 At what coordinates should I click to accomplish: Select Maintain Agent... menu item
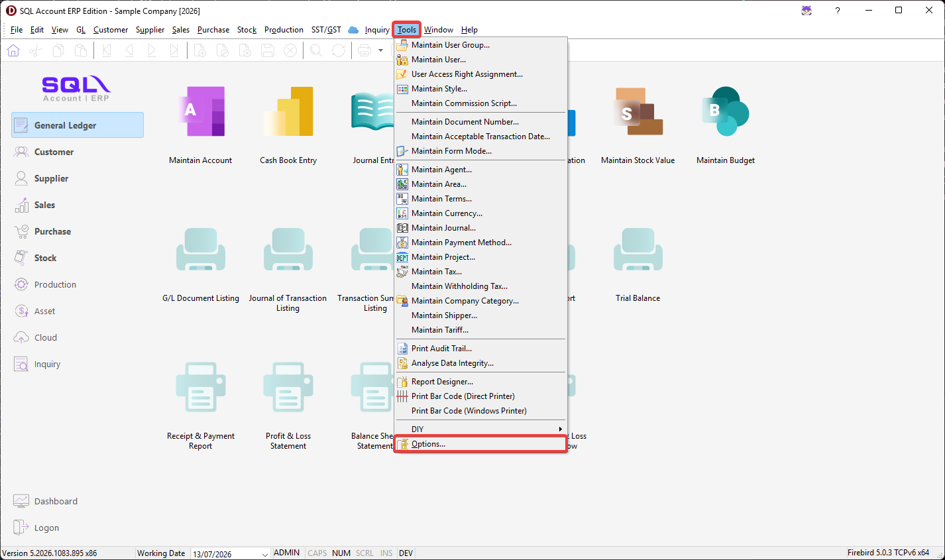480,170
